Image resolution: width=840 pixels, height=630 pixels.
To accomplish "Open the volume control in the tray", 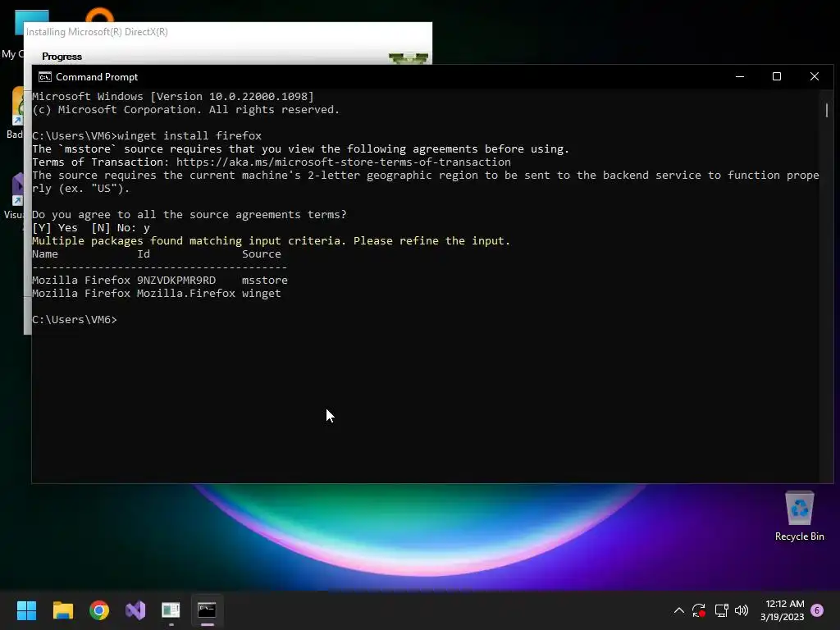I will [742, 610].
